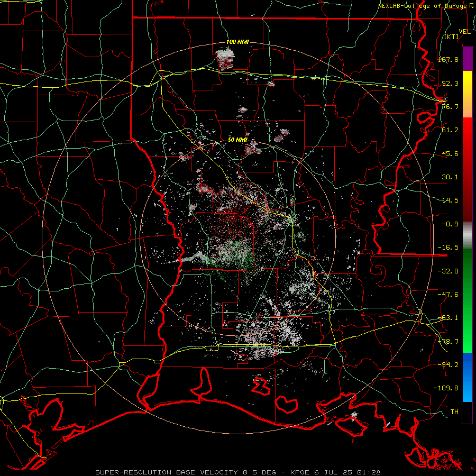Click the "NEXLAB-College of DuPage" credit text
This screenshot has width=476, height=476.
point(422,6)
